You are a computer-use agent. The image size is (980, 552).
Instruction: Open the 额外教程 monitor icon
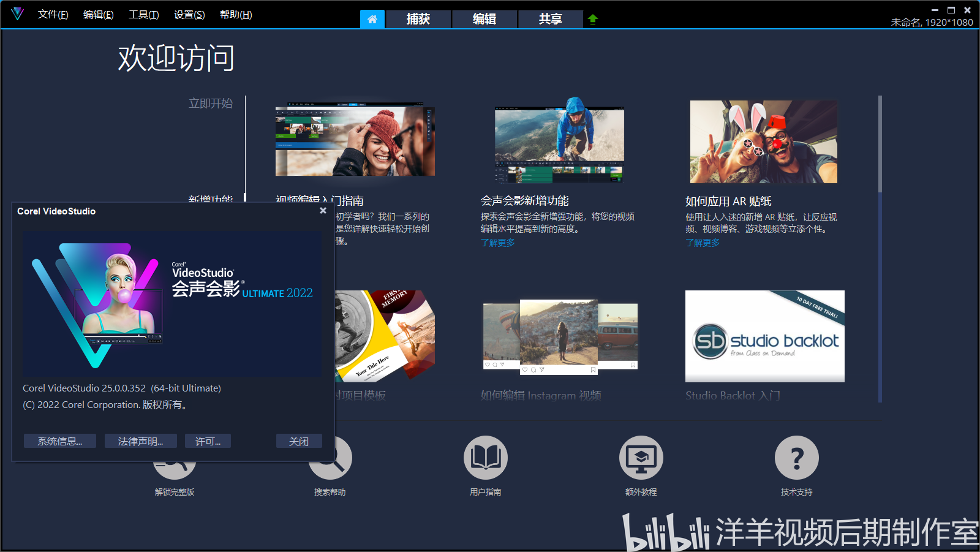pos(641,458)
